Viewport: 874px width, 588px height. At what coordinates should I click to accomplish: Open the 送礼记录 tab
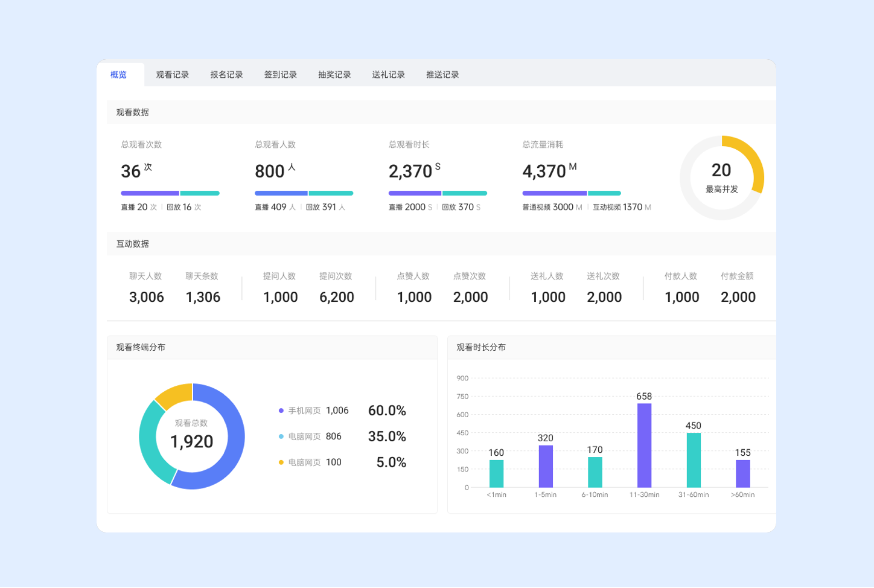[388, 75]
